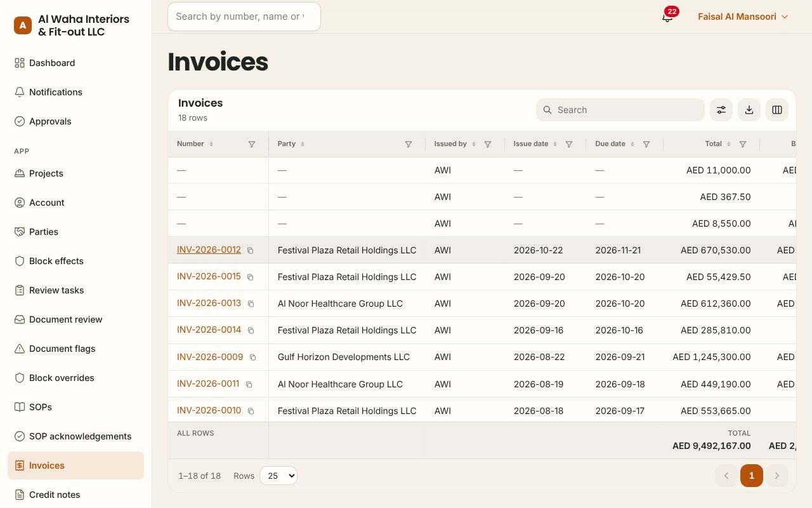Click the table filter settings icon

721,110
